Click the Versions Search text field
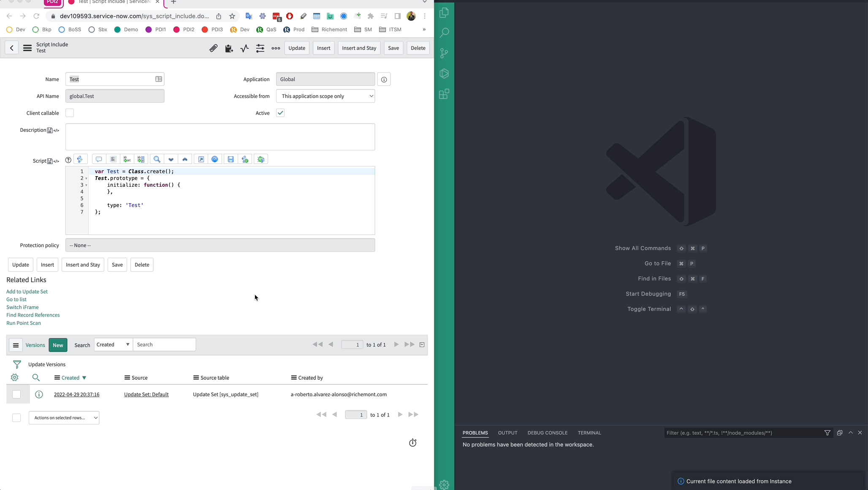 pyautogui.click(x=164, y=345)
